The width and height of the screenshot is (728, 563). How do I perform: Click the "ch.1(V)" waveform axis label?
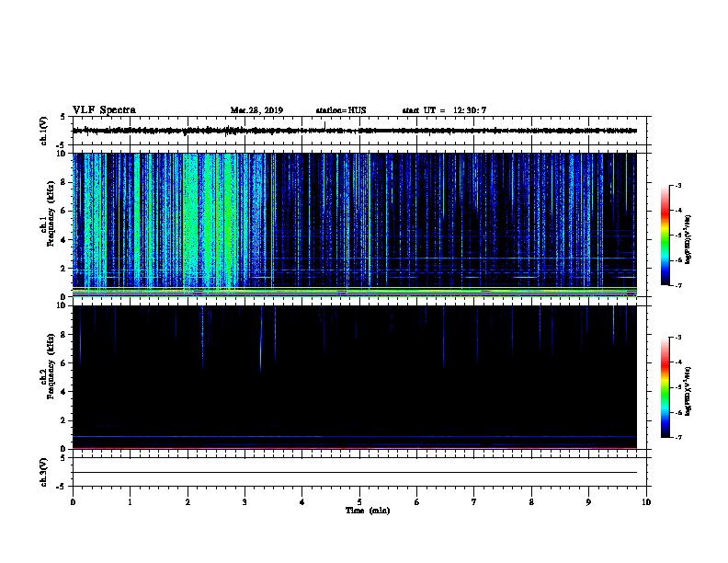pyautogui.click(x=44, y=131)
